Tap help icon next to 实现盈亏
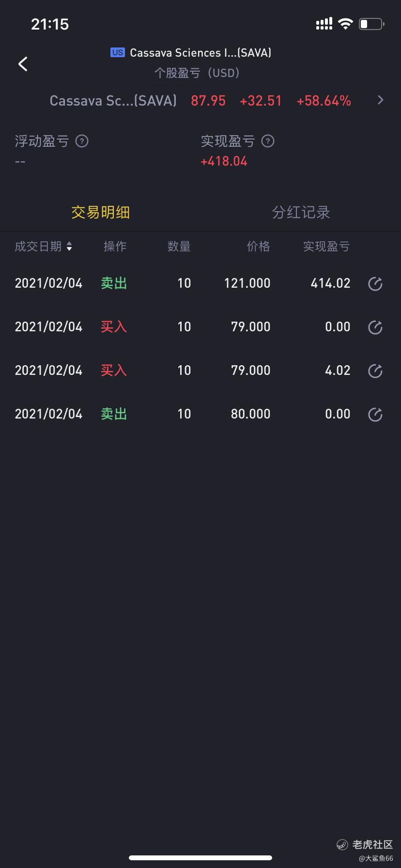This screenshot has width=401, height=868. [x=268, y=141]
